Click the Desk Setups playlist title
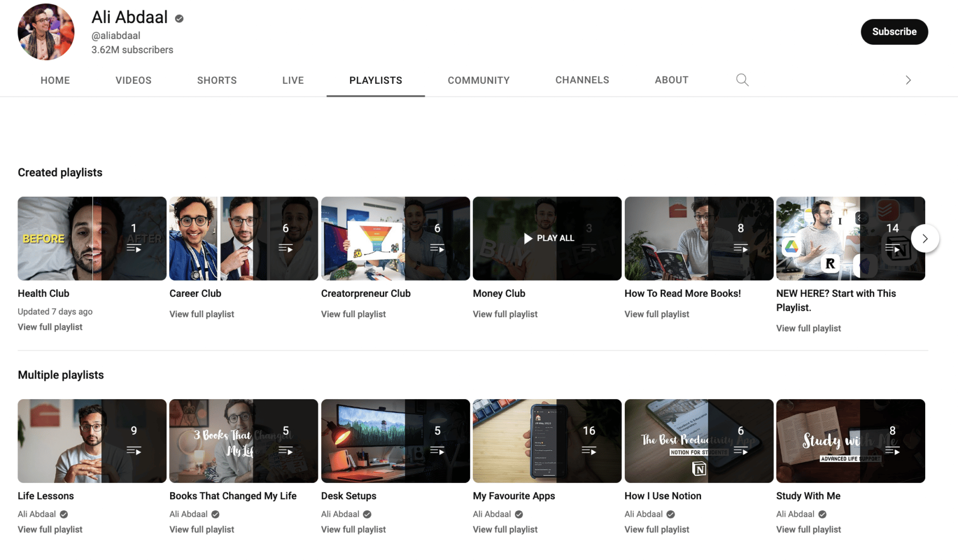The height and width of the screenshot is (560, 958). coord(349,496)
